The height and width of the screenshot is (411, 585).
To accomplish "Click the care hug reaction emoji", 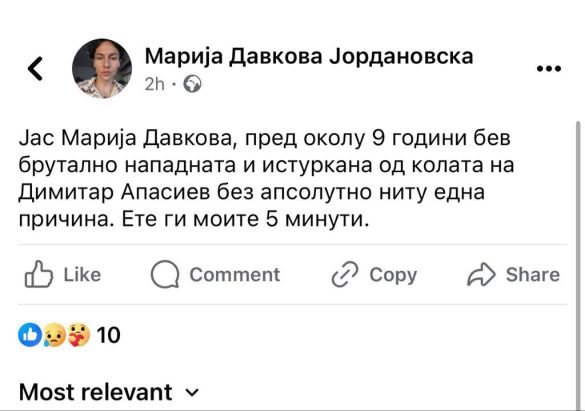I will tap(79, 335).
